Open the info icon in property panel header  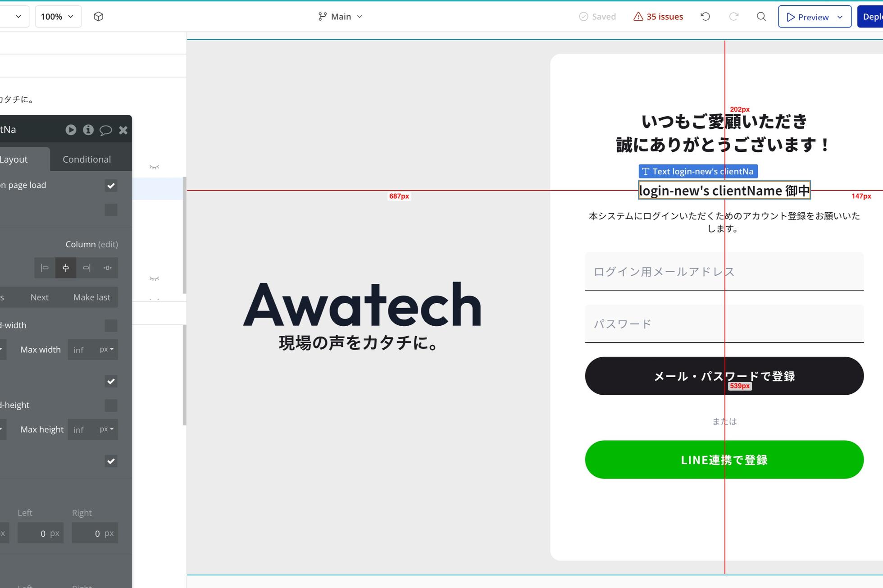pos(88,130)
